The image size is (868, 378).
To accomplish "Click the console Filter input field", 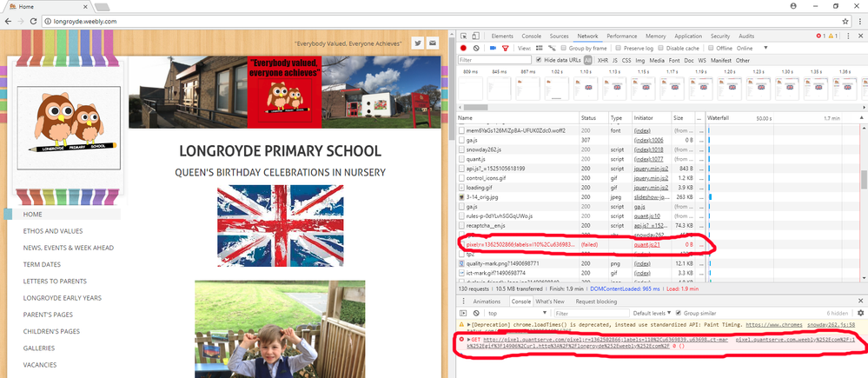I will tap(592, 313).
